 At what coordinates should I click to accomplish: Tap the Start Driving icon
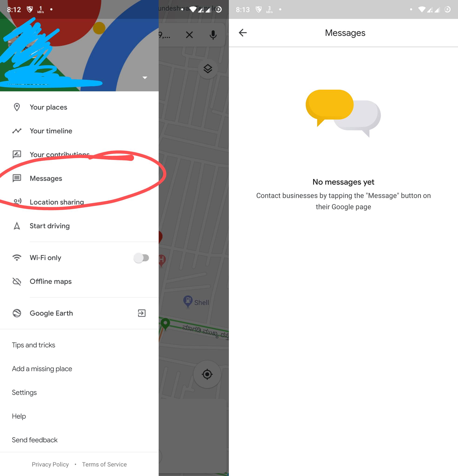point(17,225)
